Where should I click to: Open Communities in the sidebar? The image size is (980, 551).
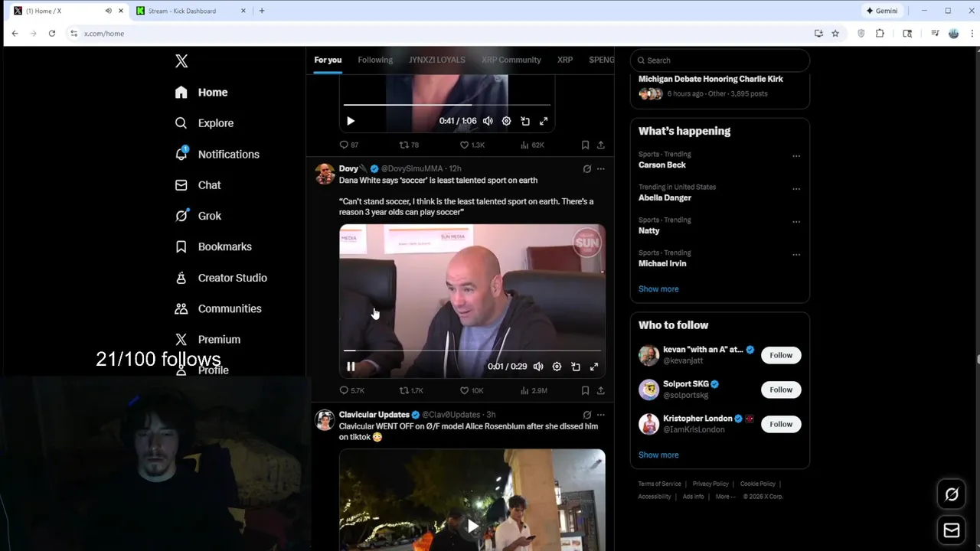218,308
